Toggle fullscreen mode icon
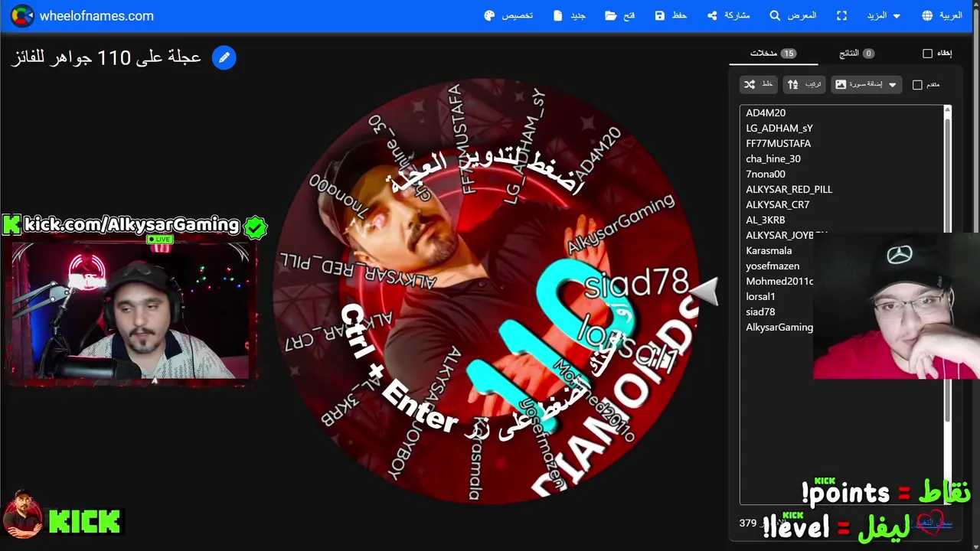 (842, 15)
